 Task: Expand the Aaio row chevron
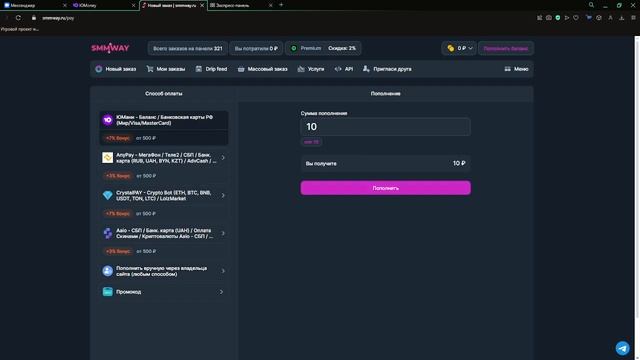(223, 233)
